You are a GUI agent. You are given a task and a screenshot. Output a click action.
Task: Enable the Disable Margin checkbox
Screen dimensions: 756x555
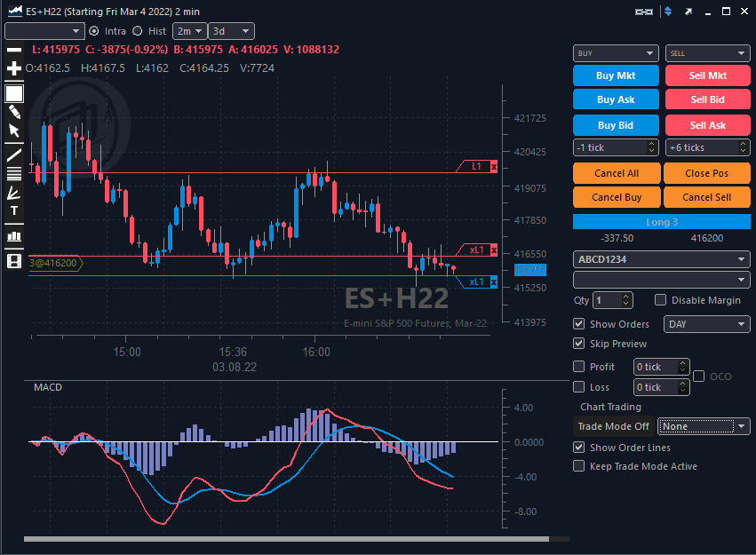pyautogui.click(x=661, y=300)
